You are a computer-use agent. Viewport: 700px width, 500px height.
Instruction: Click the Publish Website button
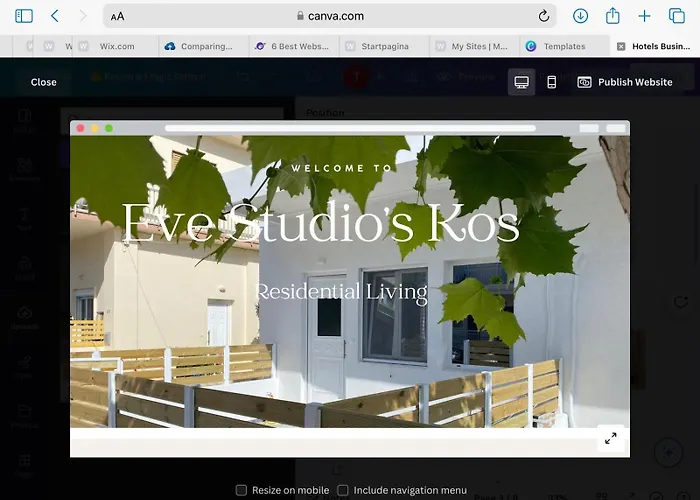[x=625, y=82]
